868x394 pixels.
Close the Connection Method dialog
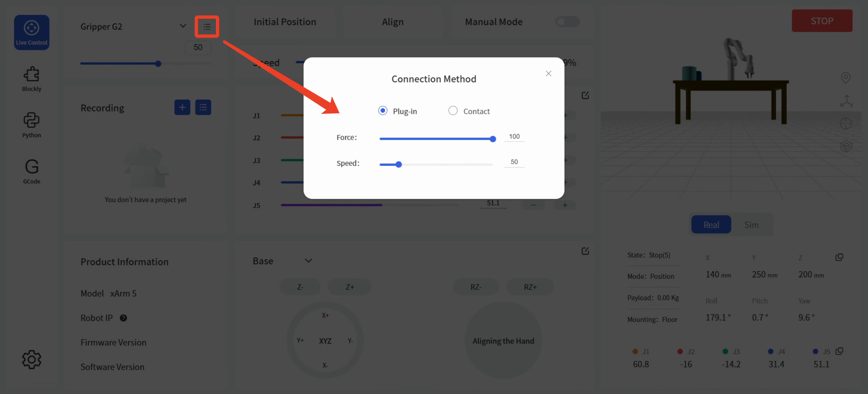548,74
